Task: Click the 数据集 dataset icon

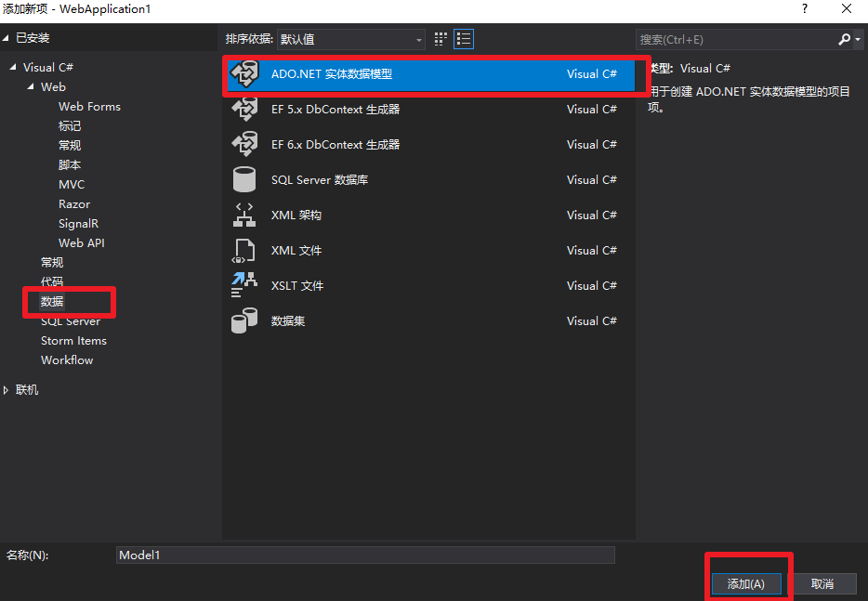Action: 244,321
